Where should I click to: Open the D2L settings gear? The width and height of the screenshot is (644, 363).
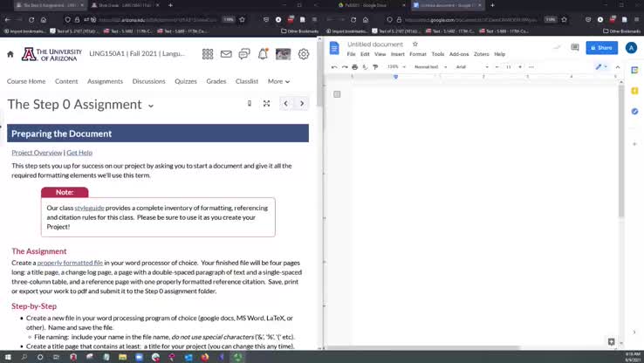tap(304, 54)
